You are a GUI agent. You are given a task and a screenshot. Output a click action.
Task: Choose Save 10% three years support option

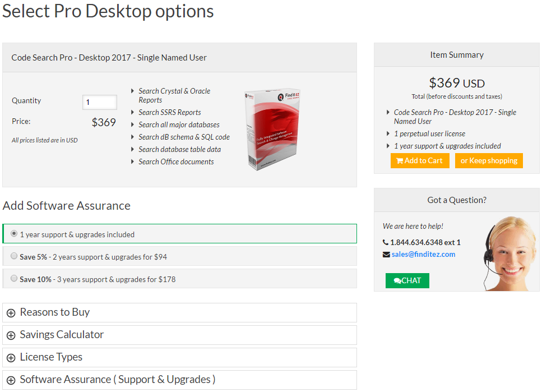(x=14, y=278)
